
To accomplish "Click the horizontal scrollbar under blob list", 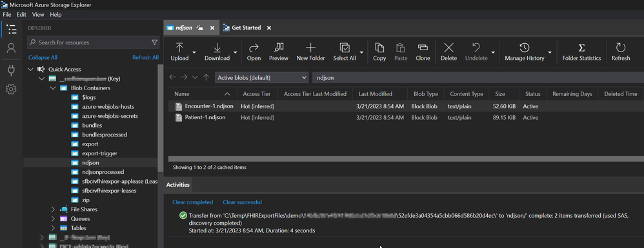I will (x=406, y=158).
